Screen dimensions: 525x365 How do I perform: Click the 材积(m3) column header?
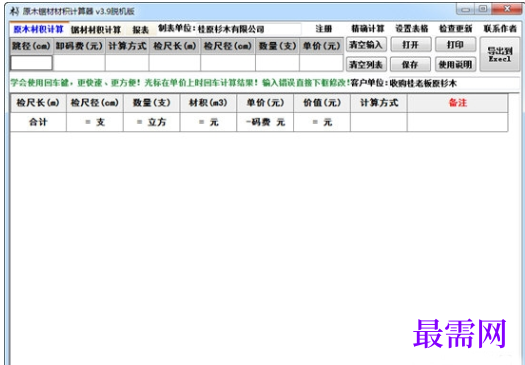click(x=208, y=103)
